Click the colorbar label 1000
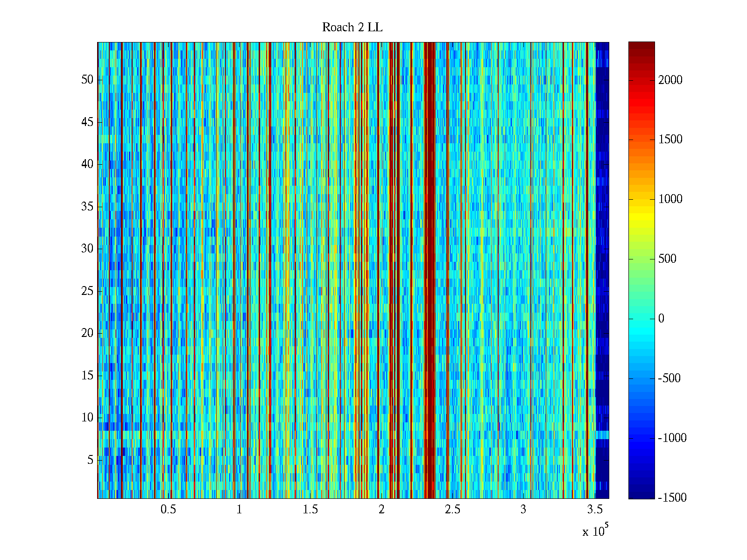The image size is (747, 560). [x=670, y=199]
